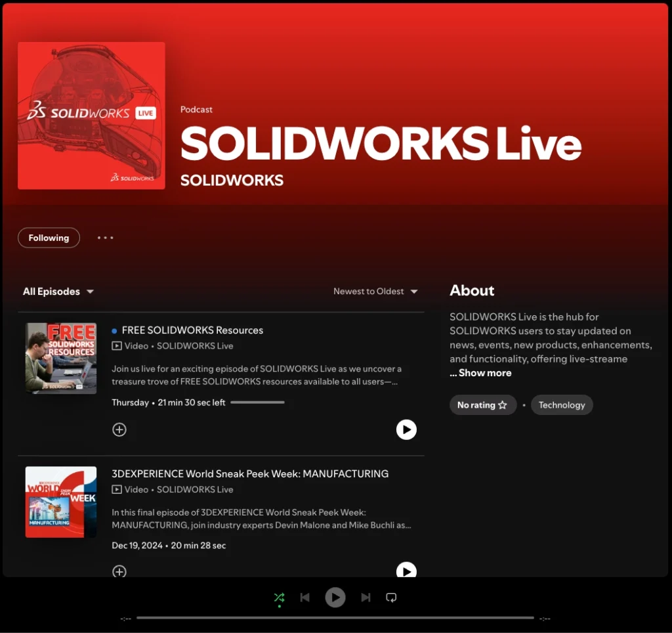Click the large SOLIDWORKS Live title
The height and width of the screenshot is (633, 672).
[381, 142]
